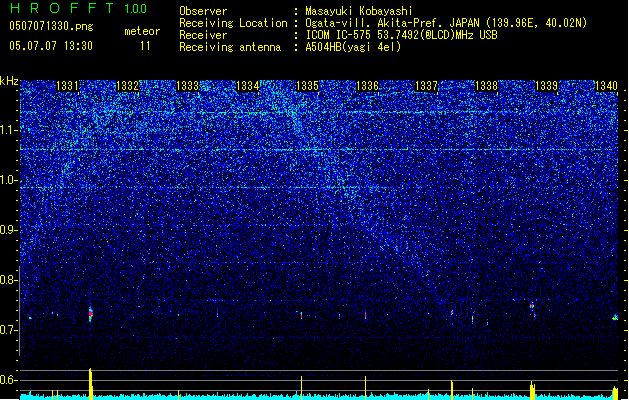Click receiver value ICOM IC-575 53.7492 MHz
This screenshot has width=629, height=400.
[x=401, y=35]
